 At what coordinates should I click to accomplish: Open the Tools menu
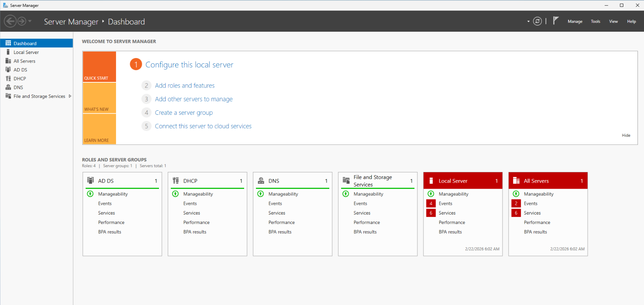(595, 21)
